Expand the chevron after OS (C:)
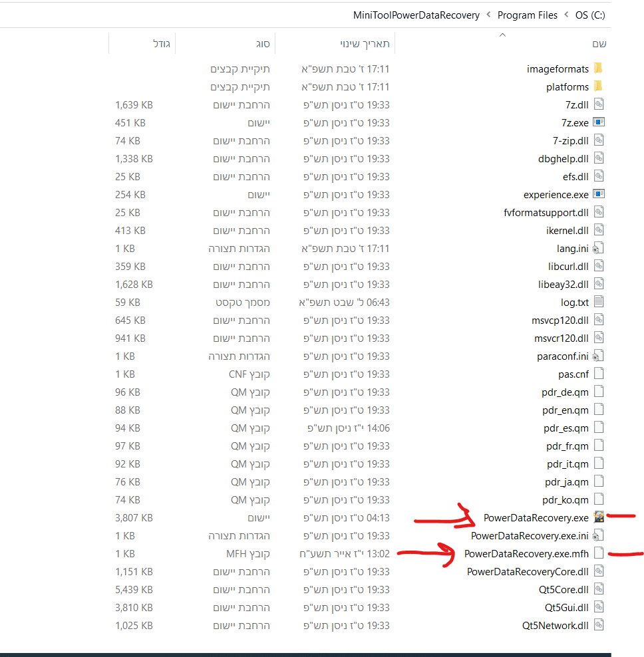Viewport: 644px width, 657px height. click(x=566, y=15)
